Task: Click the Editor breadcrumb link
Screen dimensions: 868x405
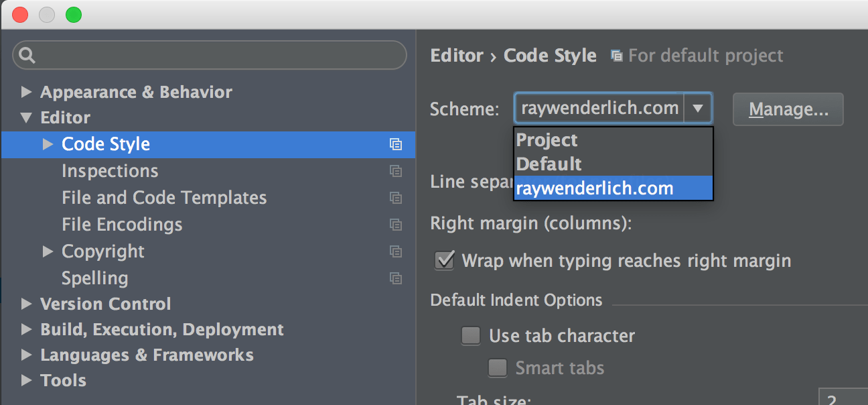Action: click(457, 56)
